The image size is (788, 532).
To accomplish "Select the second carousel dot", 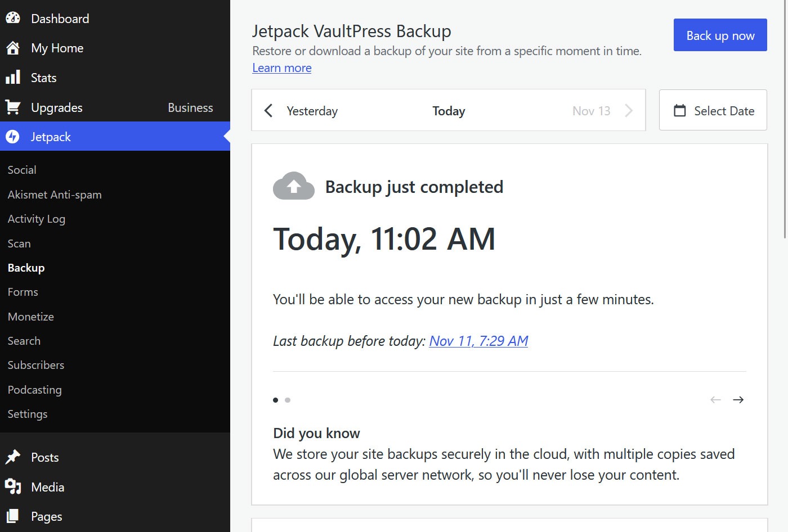I will (x=288, y=400).
